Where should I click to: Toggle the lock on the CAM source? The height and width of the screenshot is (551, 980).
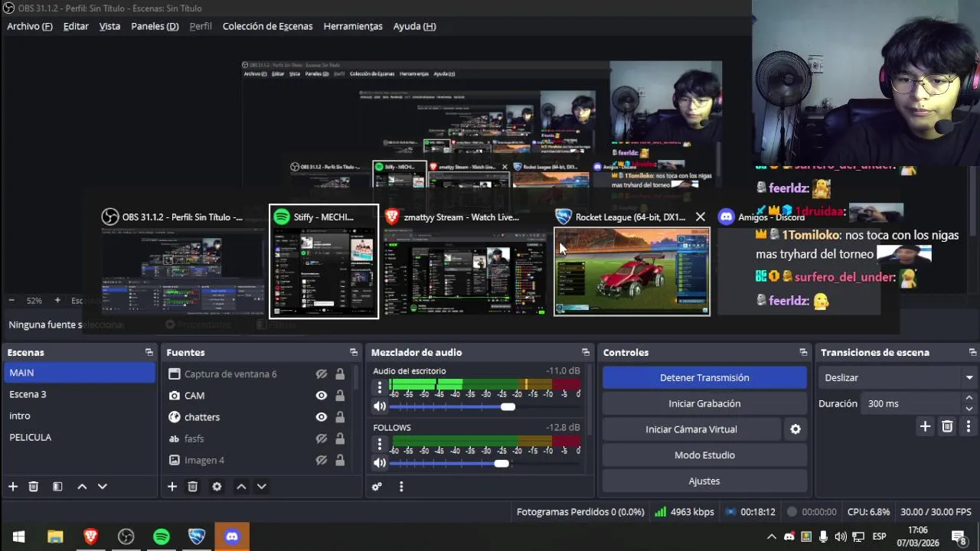point(340,396)
